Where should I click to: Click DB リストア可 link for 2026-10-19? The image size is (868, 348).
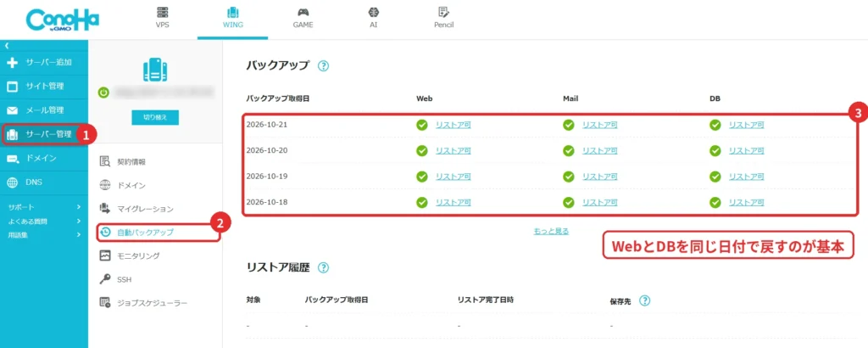pyautogui.click(x=746, y=177)
